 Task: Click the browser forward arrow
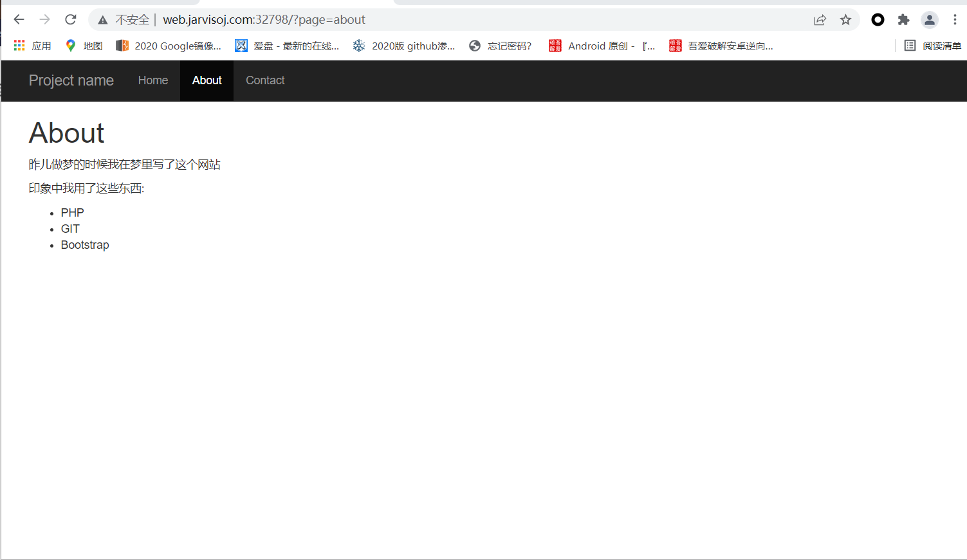(x=44, y=20)
